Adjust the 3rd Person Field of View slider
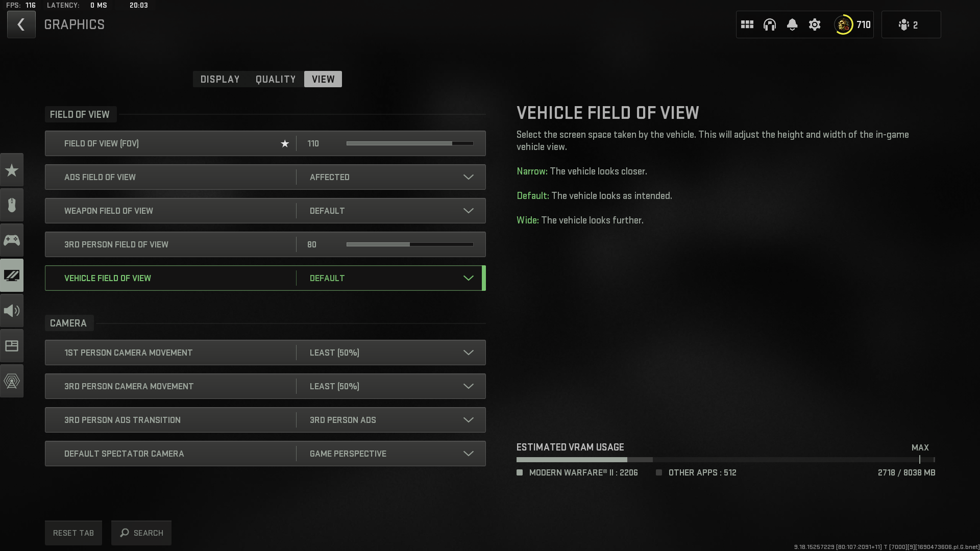 [409, 244]
